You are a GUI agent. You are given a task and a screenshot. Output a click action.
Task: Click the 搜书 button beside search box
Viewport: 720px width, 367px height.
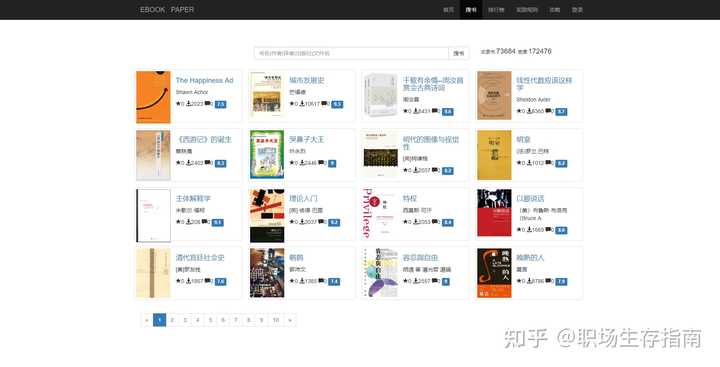(x=459, y=53)
